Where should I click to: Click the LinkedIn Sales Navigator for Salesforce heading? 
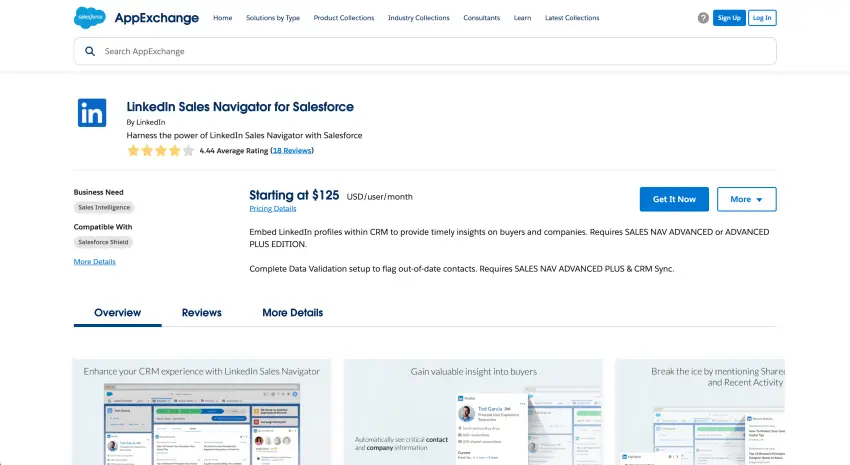coord(240,107)
